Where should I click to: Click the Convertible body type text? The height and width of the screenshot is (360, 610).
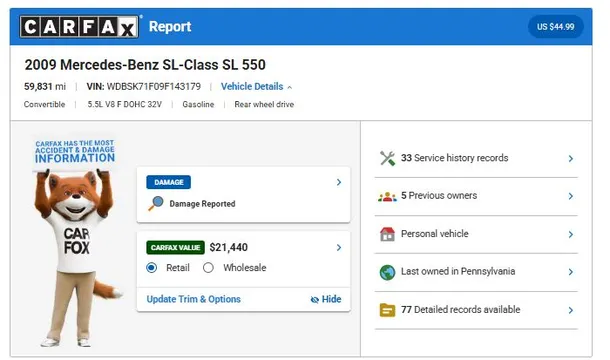point(44,104)
